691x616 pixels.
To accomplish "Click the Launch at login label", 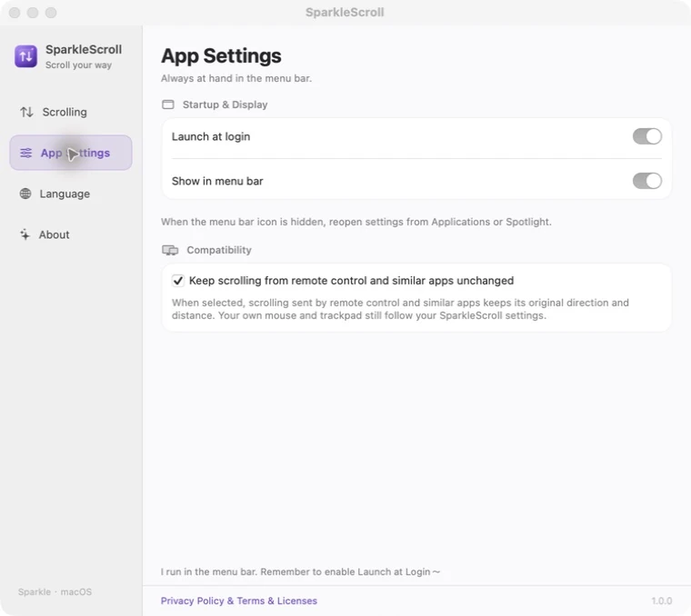I will (x=211, y=136).
